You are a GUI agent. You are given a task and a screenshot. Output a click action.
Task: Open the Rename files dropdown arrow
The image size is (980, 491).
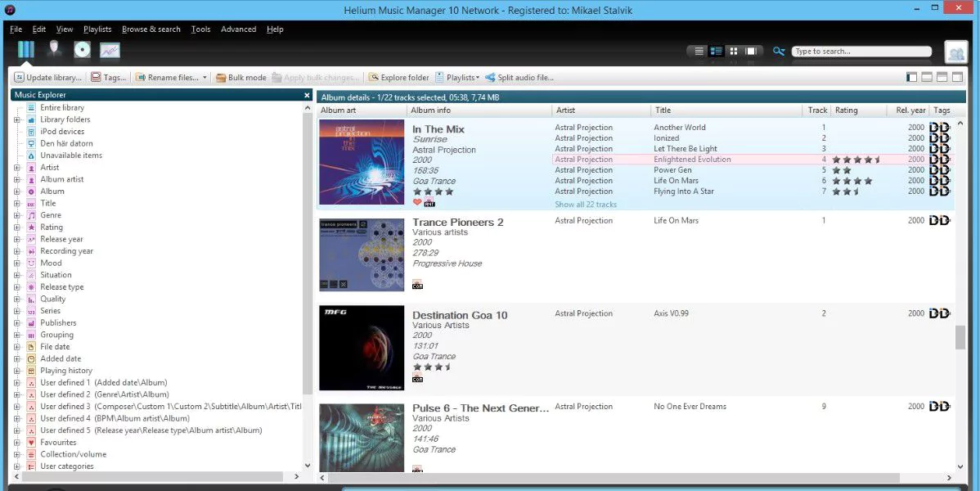pos(204,77)
